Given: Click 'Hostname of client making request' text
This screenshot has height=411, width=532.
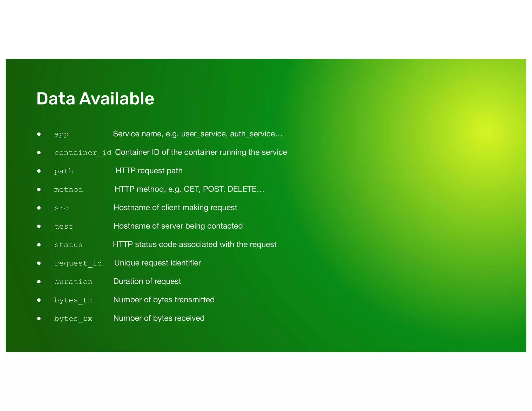Looking at the screenshot, I should (x=175, y=208).
